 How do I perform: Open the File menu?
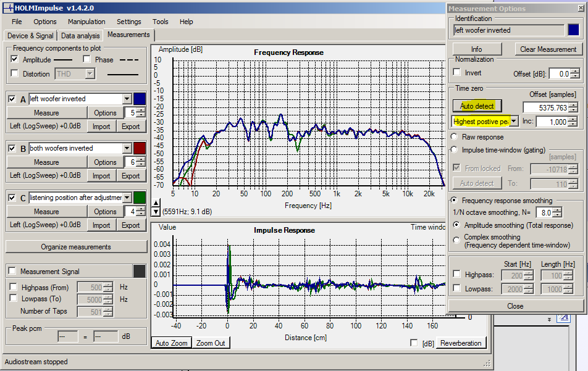coord(17,22)
